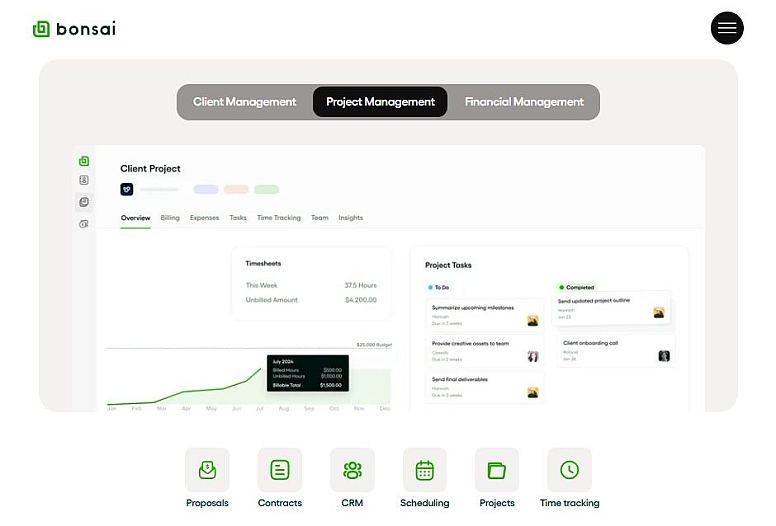Open the Projects text link
The image size is (776, 526).
[x=497, y=503]
